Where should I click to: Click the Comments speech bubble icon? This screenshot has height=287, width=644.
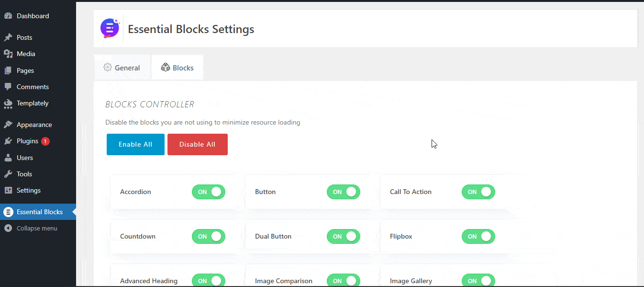point(8,87)
